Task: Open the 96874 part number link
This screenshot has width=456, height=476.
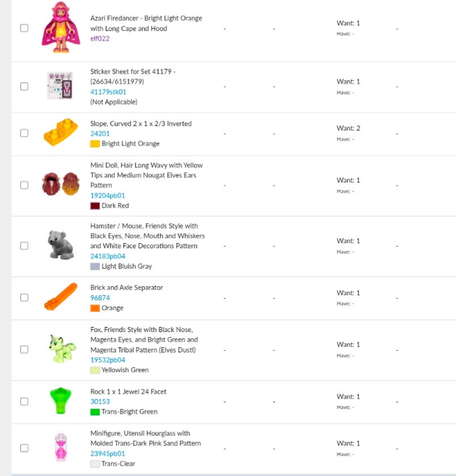Action: (100, 297)
